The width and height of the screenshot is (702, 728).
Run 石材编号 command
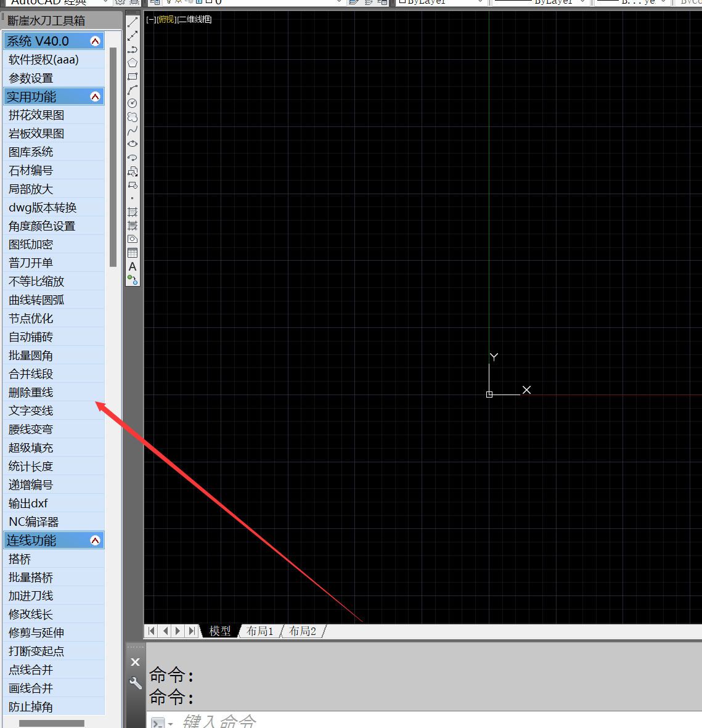54,170
